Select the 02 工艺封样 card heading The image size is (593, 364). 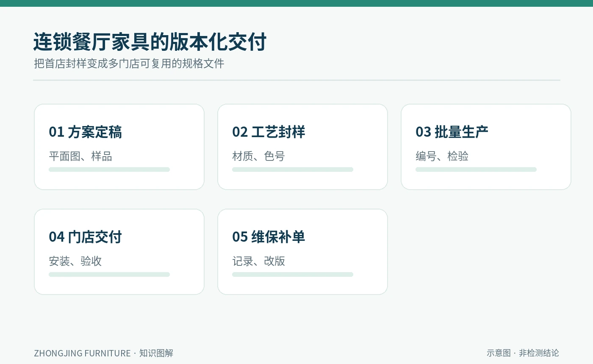(269, 132)
